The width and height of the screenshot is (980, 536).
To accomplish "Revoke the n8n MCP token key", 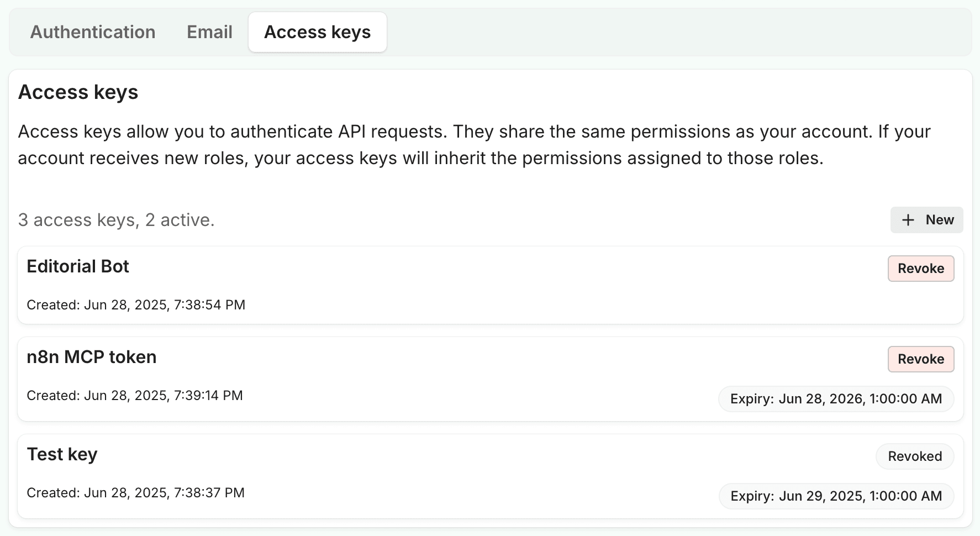I will (x=920, y=359).
